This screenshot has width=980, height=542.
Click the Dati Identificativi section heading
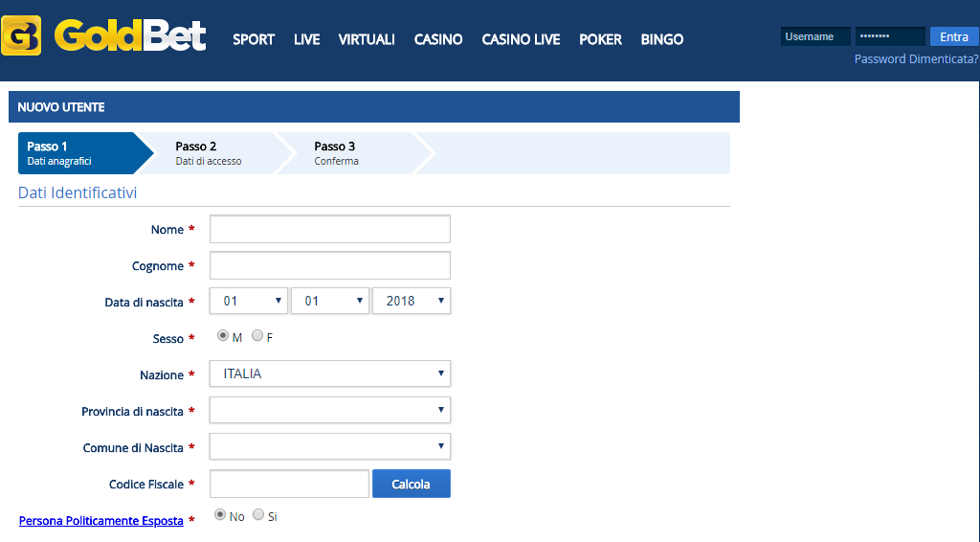pos(78,192)
